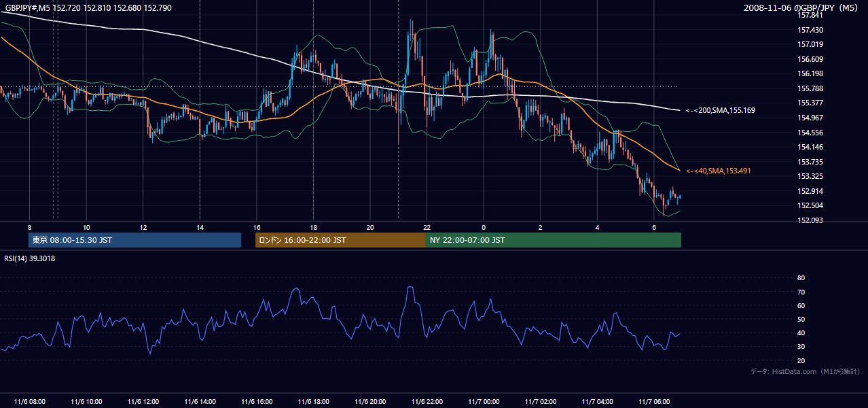Select the NY 22:00-07:00 JST session bar

pyautogui.click(x=554, y=240)
